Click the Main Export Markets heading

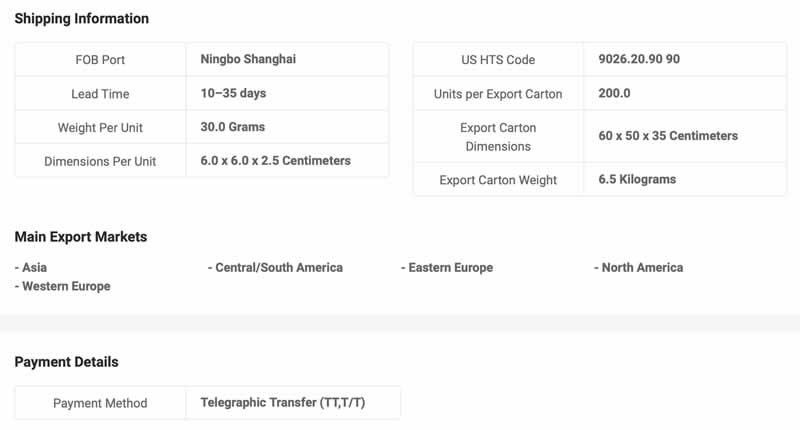pyautogui.click(x=81, y=237)
